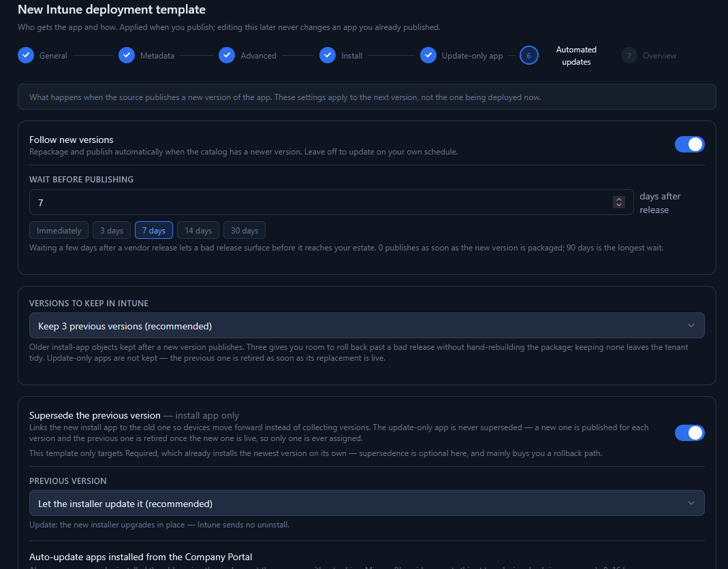Open the Versions to keep in Intune dropdown
The height and width of the screenshot is (569, 728).
[x=367, y=325]
